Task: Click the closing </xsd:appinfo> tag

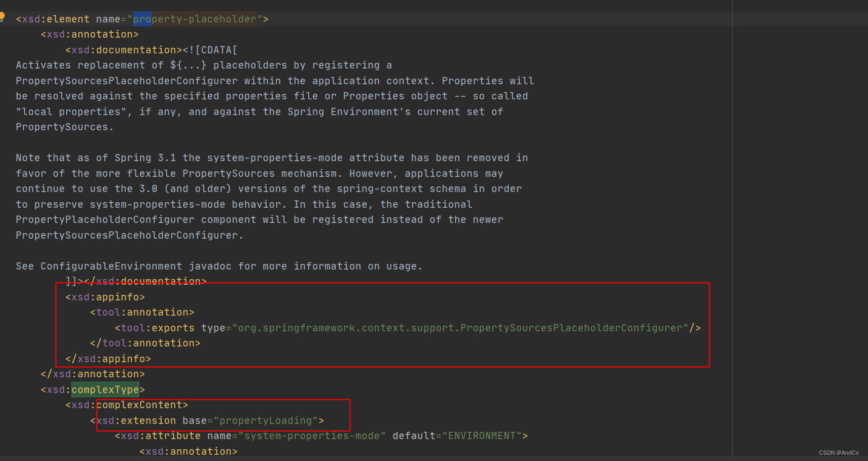Action: (x=108, y=359)
